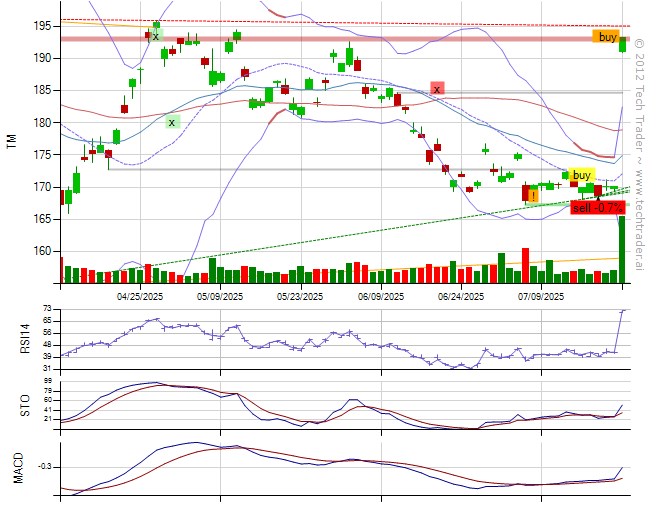Click the yellow buy signal label

pos(582,175)
